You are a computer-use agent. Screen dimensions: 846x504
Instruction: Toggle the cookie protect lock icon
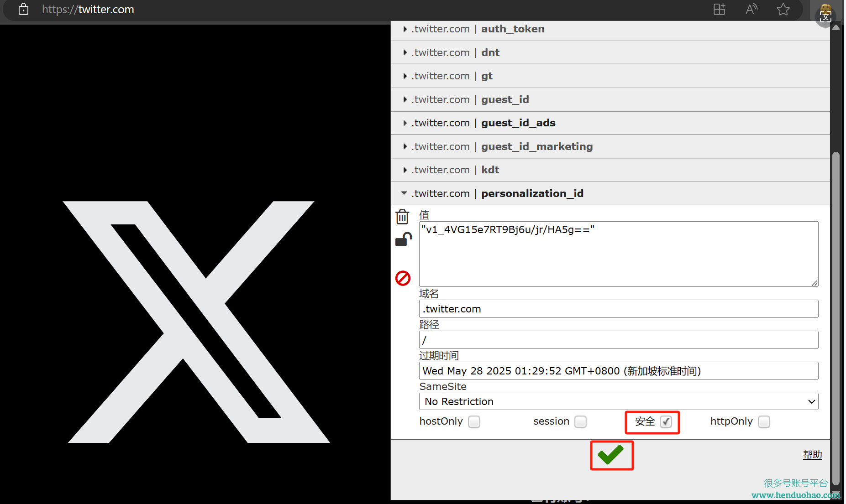click(x=403, y=239)
